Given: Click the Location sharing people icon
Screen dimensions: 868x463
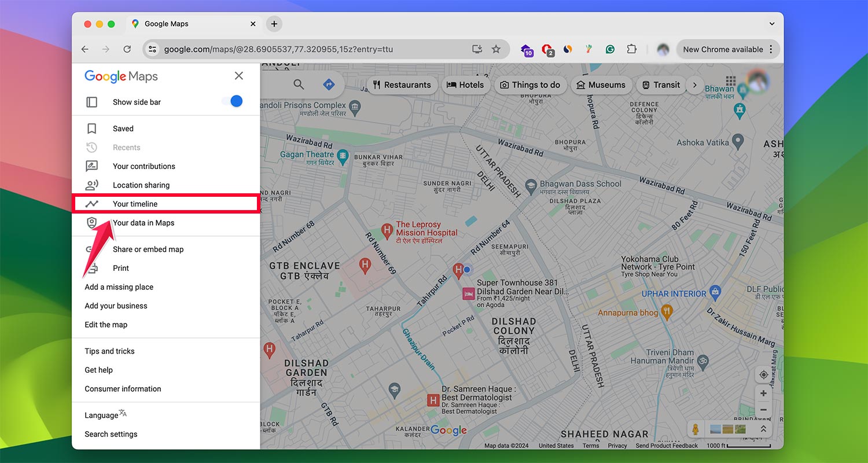Looking at the screenshot, I should (x=91, y=185).
